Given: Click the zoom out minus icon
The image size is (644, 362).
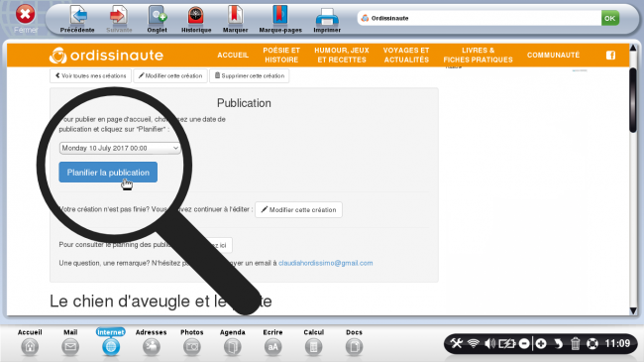Looking at the screenshot, I should pos(524,343).
